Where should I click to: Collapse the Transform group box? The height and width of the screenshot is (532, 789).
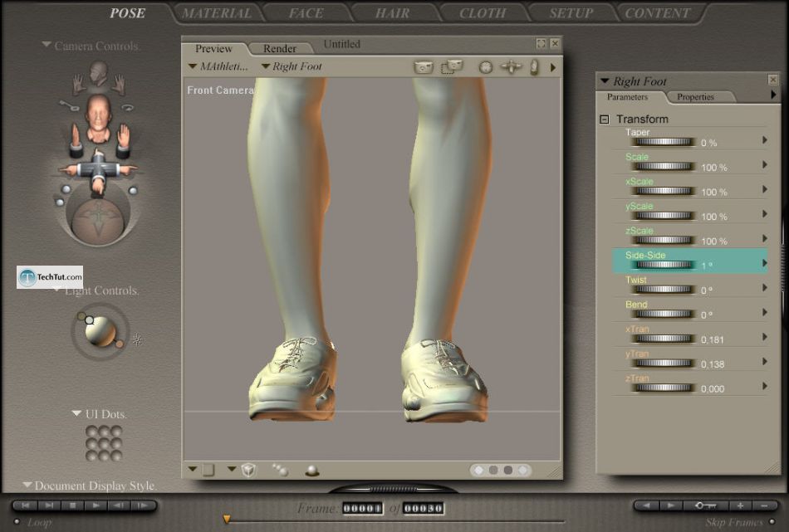[x=605, y=120]
